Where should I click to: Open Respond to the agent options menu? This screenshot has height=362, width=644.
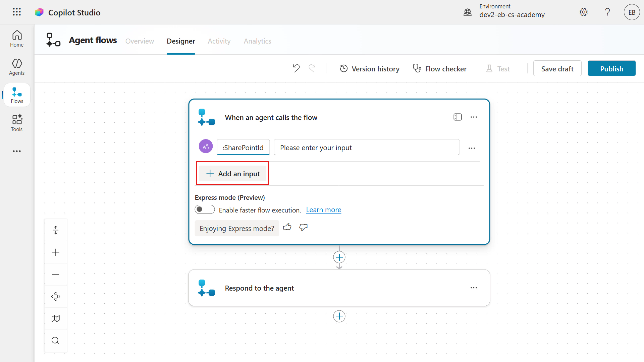pos(474,288)
